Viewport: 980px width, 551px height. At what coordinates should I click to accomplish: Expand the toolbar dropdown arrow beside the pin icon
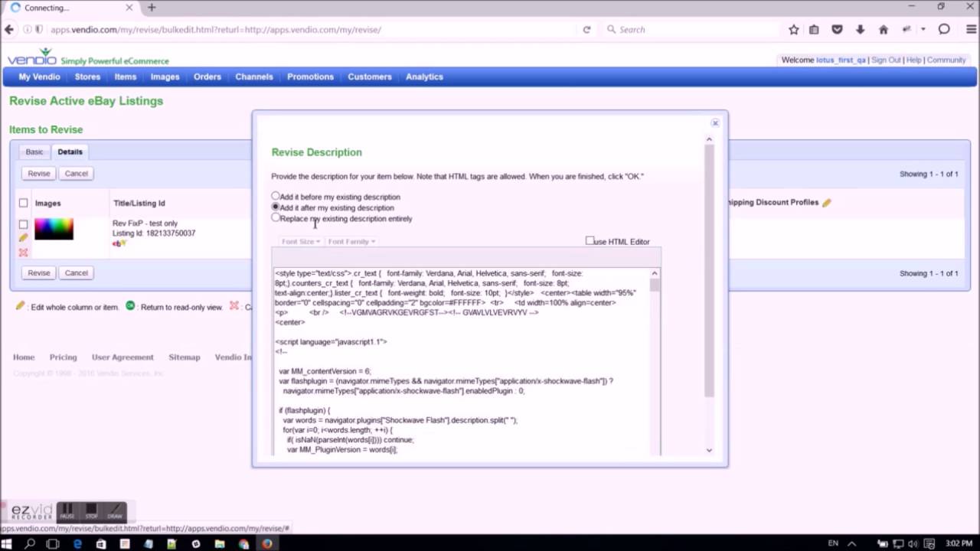click(923, 29)
